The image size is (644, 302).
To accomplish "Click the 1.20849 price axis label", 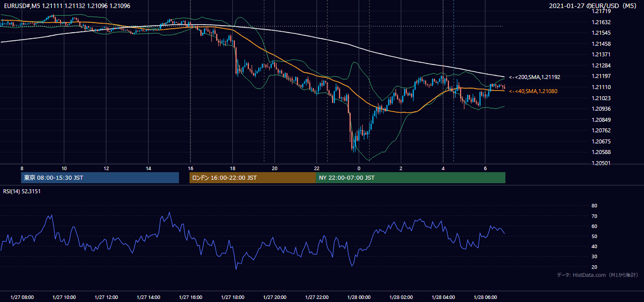I will point(601,120).
